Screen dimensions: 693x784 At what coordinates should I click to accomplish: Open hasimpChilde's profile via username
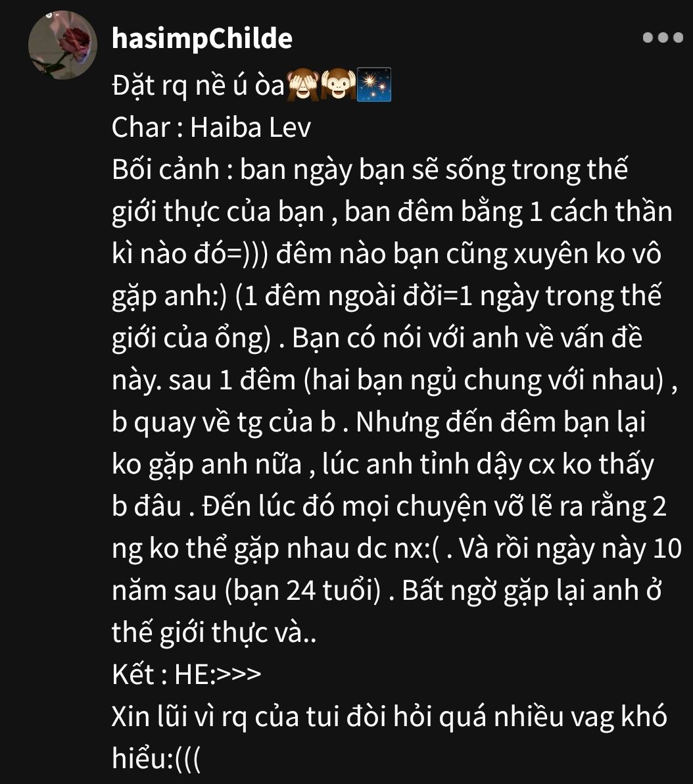coord(202,39)
